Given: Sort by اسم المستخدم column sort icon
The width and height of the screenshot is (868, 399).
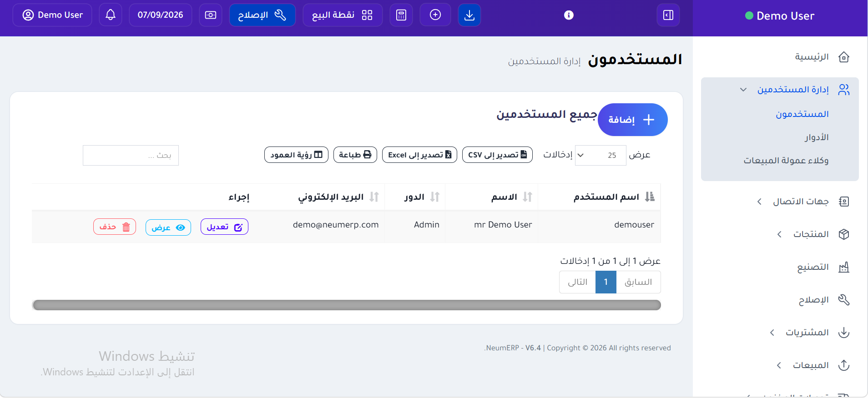Looking at the screenshot, I should [x=650, y=197].
